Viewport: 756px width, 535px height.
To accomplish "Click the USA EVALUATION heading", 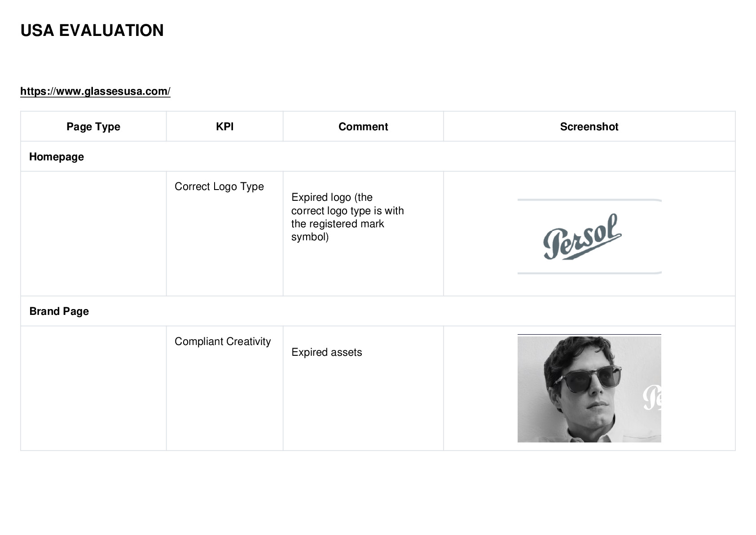I will tap(92, 31).
